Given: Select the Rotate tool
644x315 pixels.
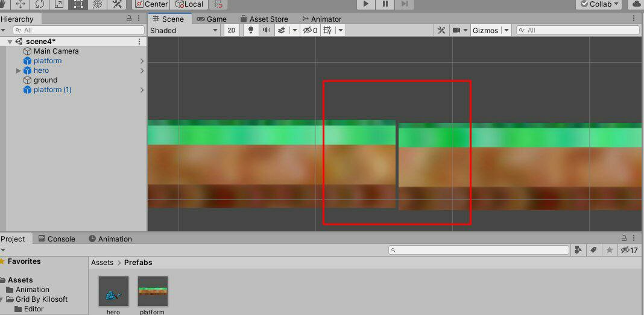Looking at the screenshot, I should 39,4.
